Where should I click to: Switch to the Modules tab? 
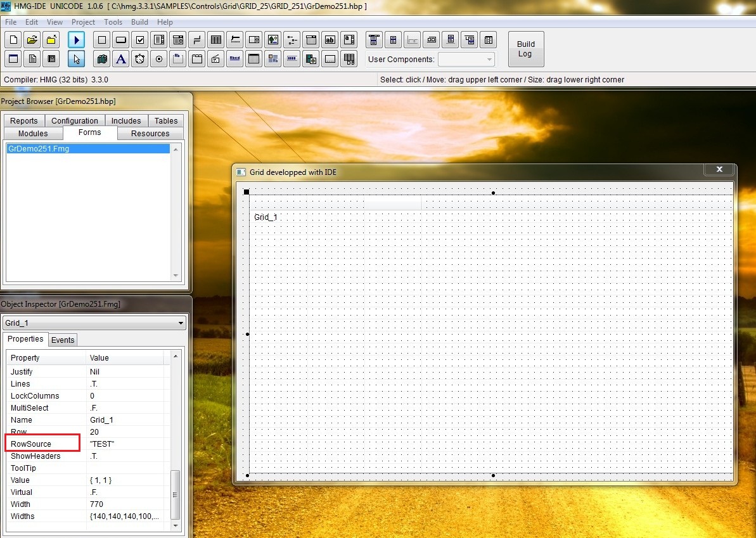click(33, 133)
